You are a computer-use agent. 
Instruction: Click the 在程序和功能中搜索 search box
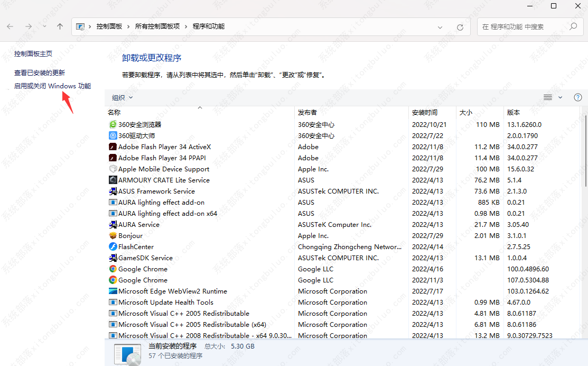[523, 26]
